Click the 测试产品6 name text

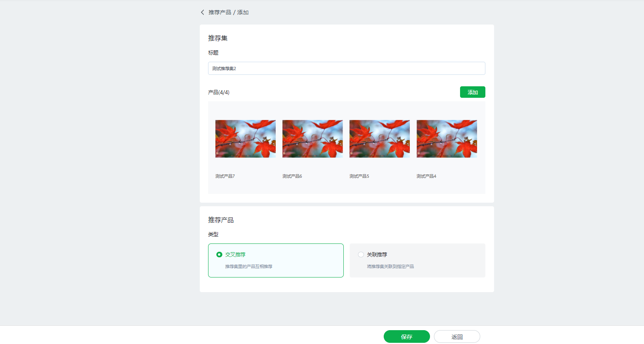coord(292,176)
